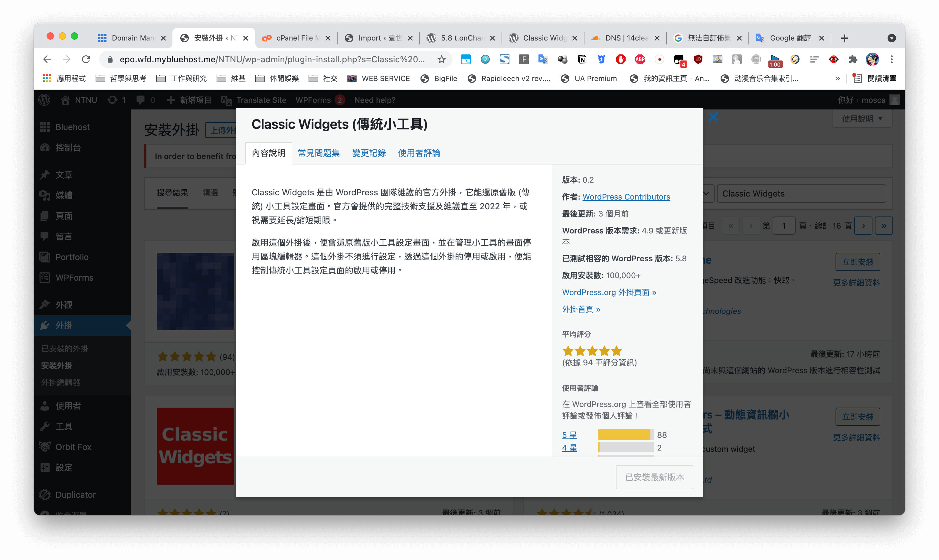Image resolution: width=939 pixels, height=560 pixels.
Task: Select the 內容說明 tab
Action: coord(268,153)
